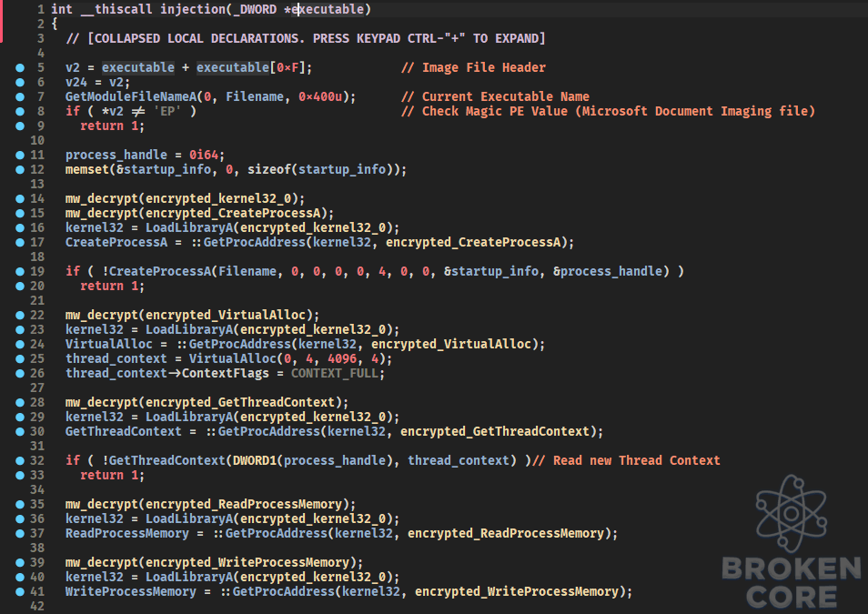Image resolution: width=868 pixels, height=614 pixels.
Task: Select 'process_handle' on line 11
Action: click(116, 155)
